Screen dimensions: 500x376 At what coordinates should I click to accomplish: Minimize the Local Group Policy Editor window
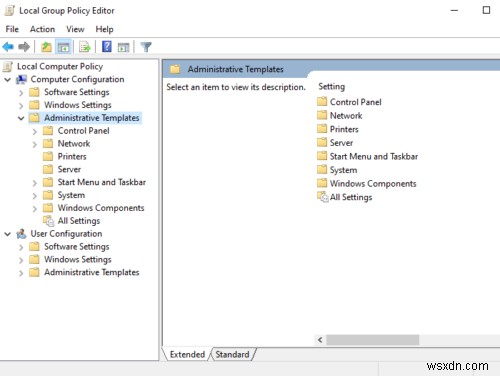point(454,10)
